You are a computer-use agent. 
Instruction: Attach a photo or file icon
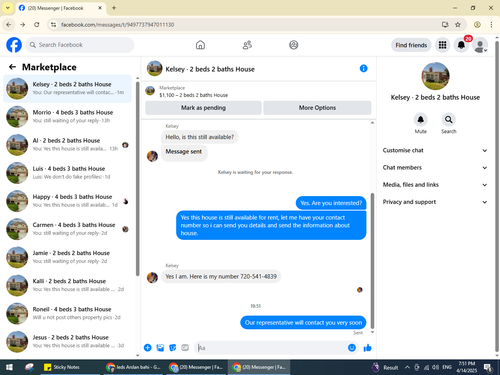pos(160,348)
